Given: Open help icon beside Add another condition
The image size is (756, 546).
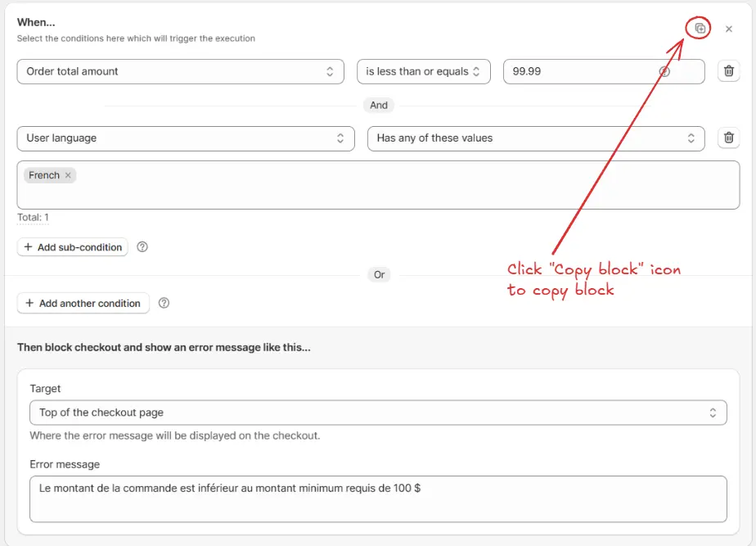Looking at the screenshot, I should (164, 303).
